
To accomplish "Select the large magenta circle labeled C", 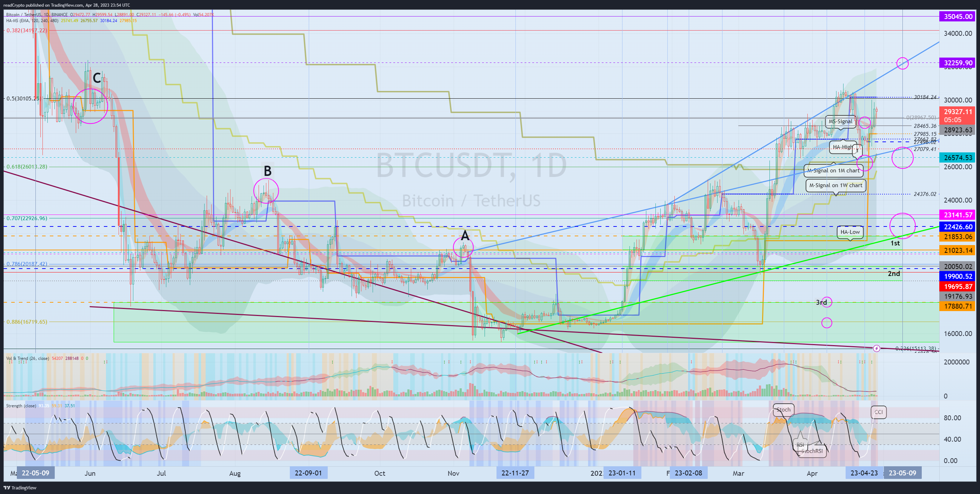I will pyautogui.click(x=91, y=106).
